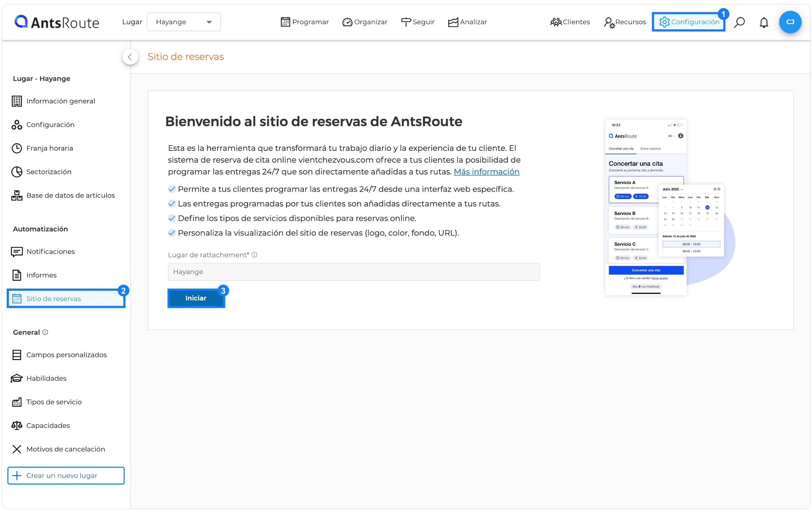
Task: Click the Iniciar button
Action: pos(196,298)
